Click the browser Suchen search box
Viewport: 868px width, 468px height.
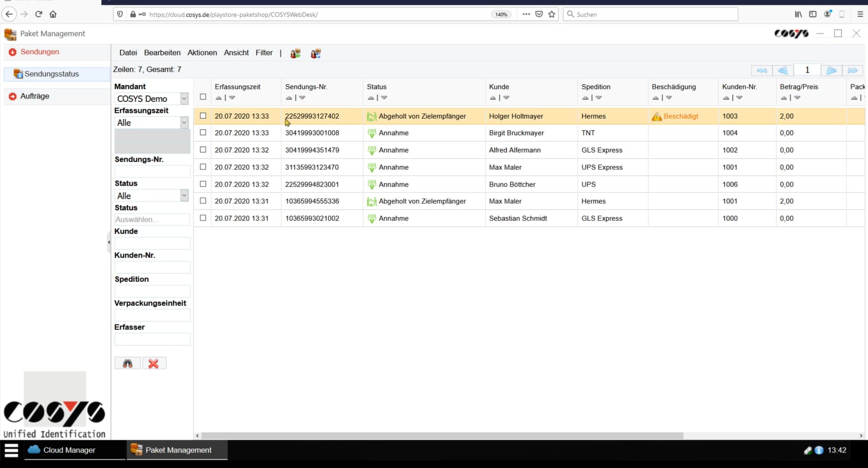650,14
